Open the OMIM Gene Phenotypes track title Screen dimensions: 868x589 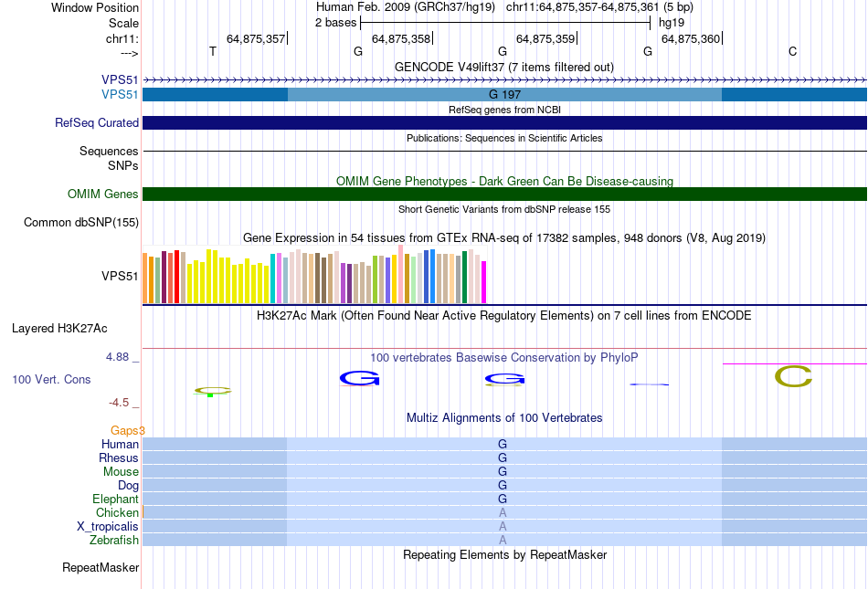tap(504, 181)
